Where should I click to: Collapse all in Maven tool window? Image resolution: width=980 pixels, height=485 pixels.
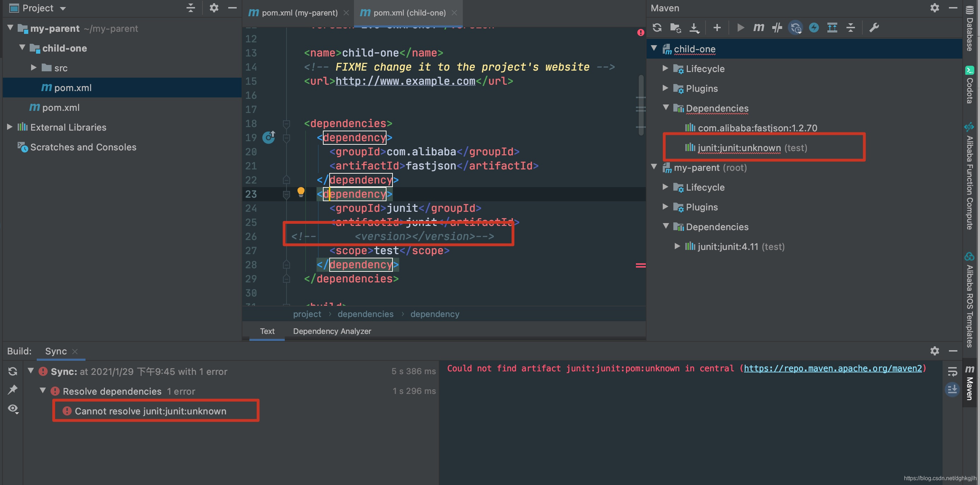[851, 28]
